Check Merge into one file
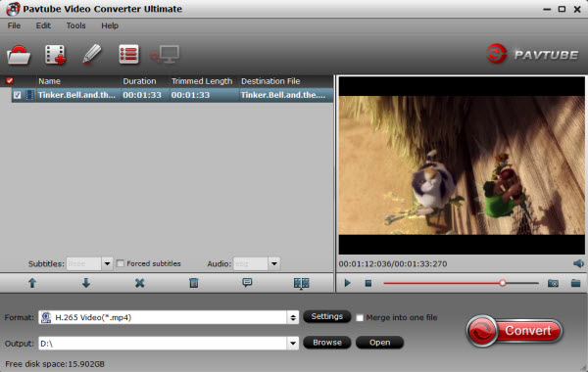 coord(360,318)
